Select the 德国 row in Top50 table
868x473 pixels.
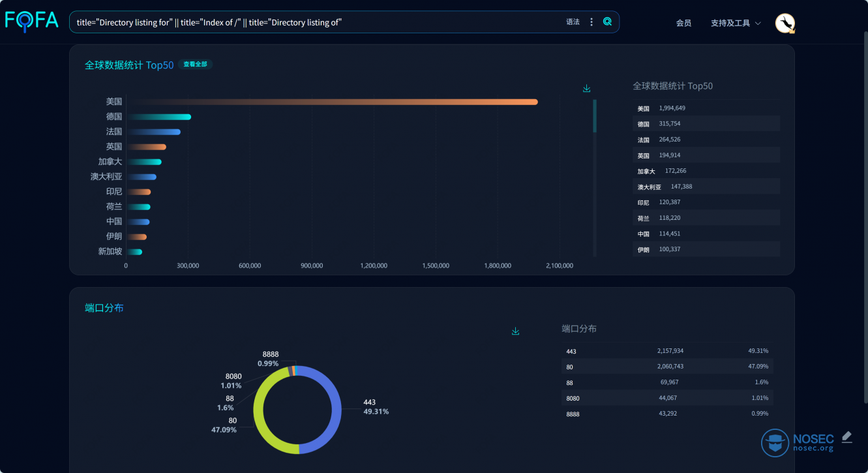pos(706,123)
